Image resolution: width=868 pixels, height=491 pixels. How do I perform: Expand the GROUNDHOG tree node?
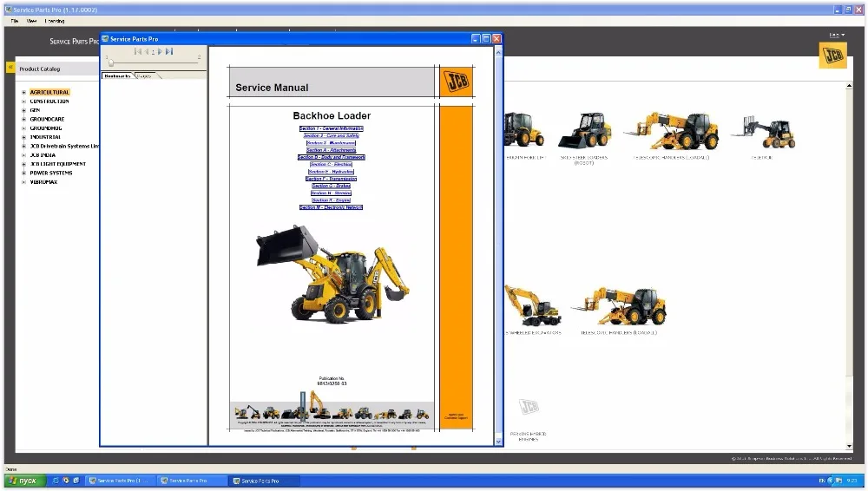click(23, 128)
